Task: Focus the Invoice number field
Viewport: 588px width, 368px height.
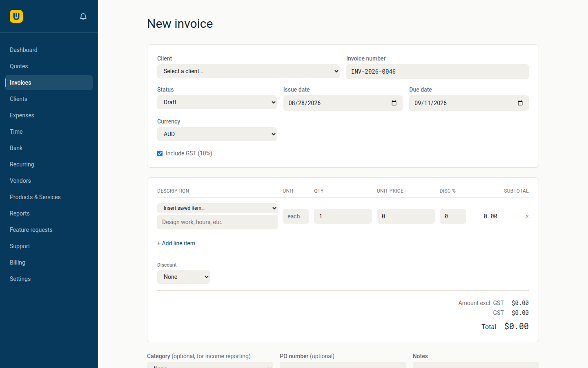Action: pyautogui.click(x=437, y=72)
